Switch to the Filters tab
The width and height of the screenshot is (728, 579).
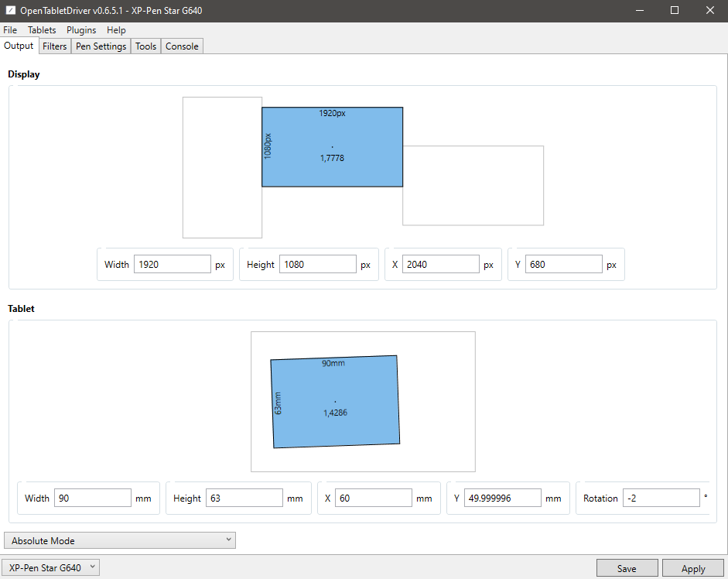click(x=55, y=46)
